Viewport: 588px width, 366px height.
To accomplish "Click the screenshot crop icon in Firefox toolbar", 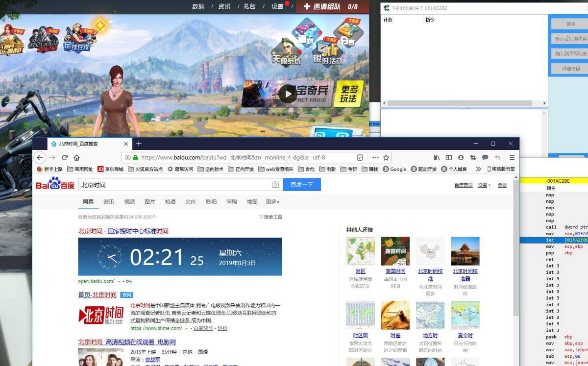I will click(x=473, y=158).
